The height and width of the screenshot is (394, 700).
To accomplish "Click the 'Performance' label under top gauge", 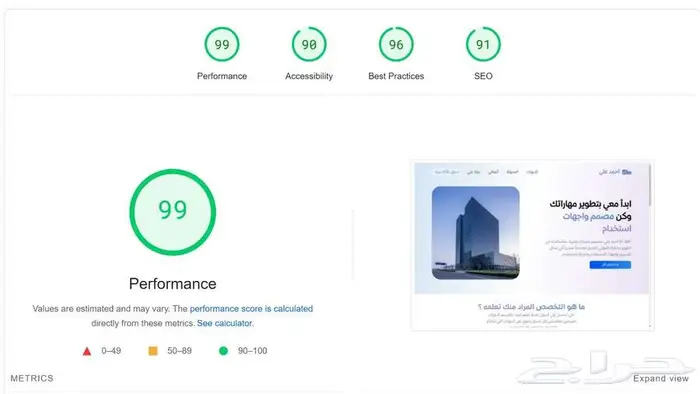I will coord(222,76).
